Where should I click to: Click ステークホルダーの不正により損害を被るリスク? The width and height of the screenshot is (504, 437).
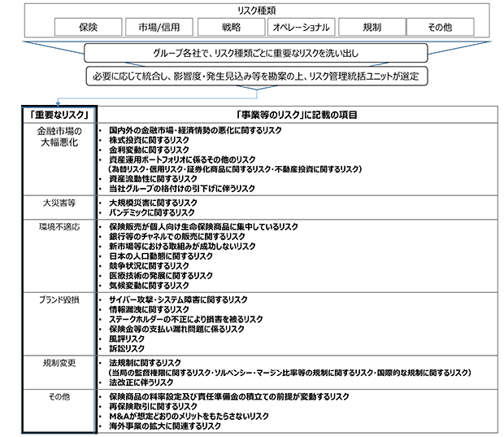pos(186,319)
